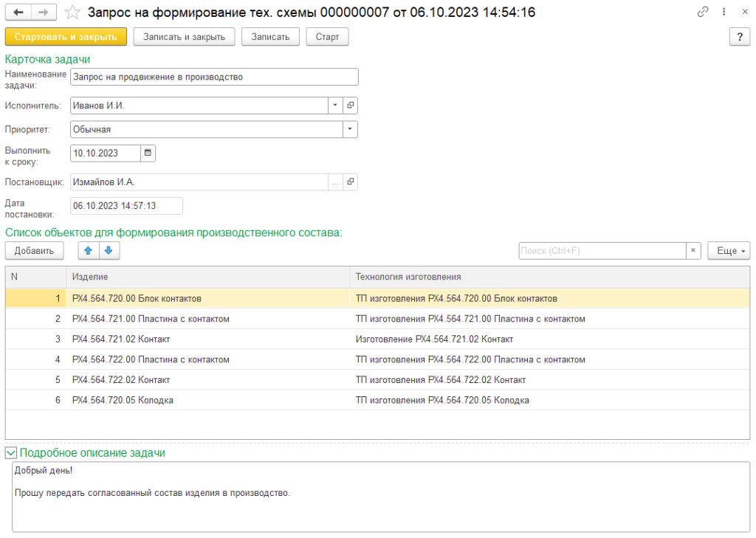Copy link to this document icon

(702, 13)
